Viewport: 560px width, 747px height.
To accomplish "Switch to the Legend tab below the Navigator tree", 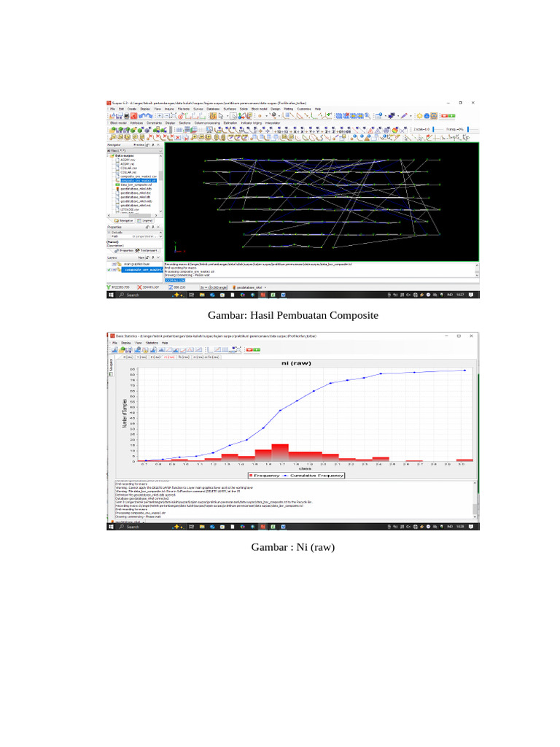I will 145,220.
